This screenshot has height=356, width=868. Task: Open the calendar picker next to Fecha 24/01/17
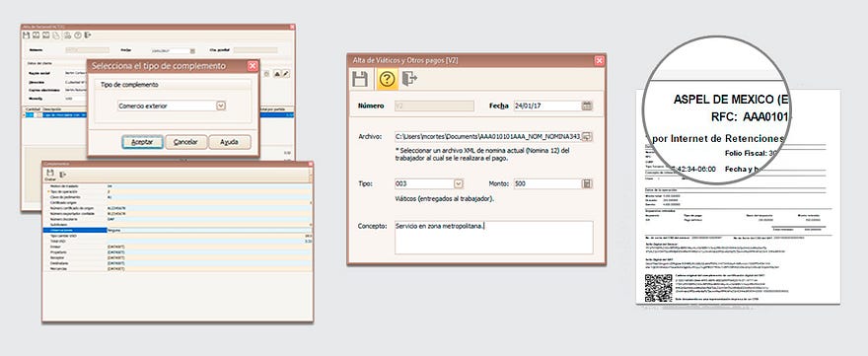pyautogui.click(x=587, y=106)
